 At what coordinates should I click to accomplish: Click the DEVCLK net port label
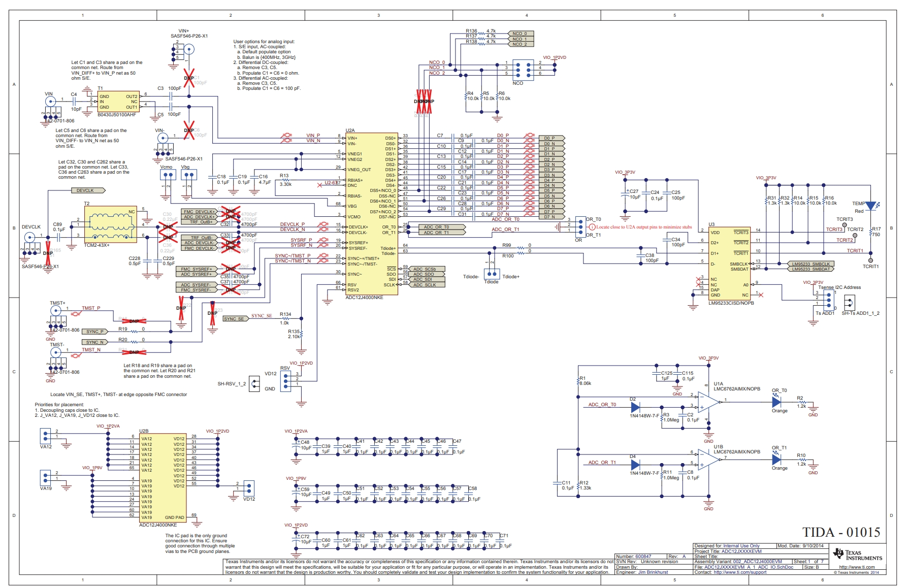coord(87,190)
